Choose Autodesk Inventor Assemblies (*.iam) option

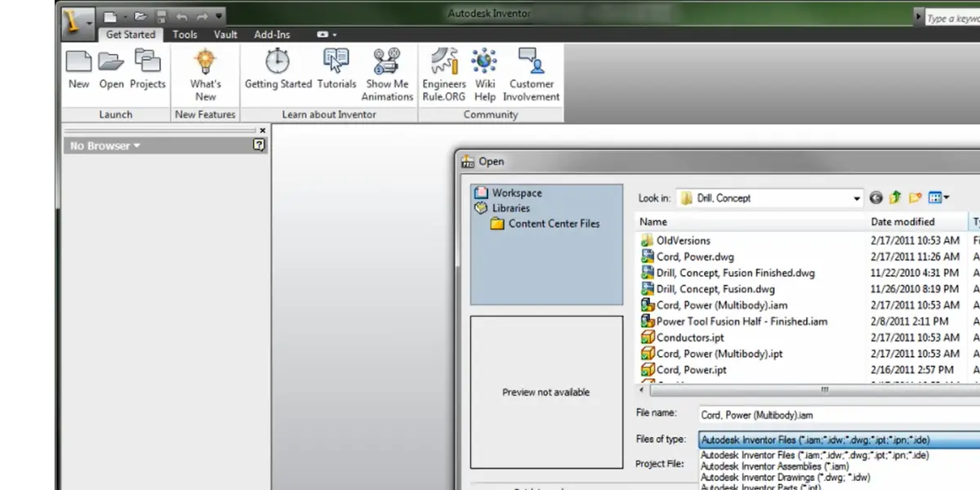coord(775,466)
